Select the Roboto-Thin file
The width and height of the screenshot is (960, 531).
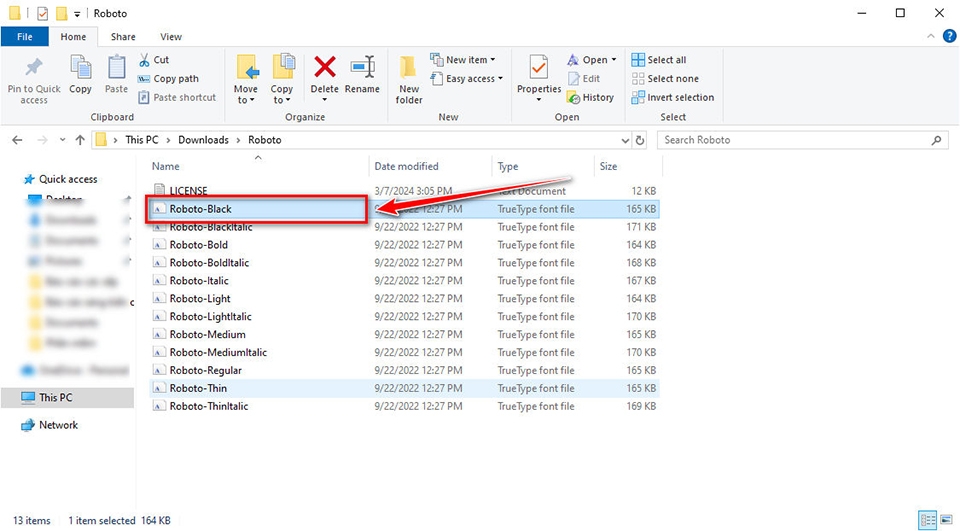coord(404,388)
